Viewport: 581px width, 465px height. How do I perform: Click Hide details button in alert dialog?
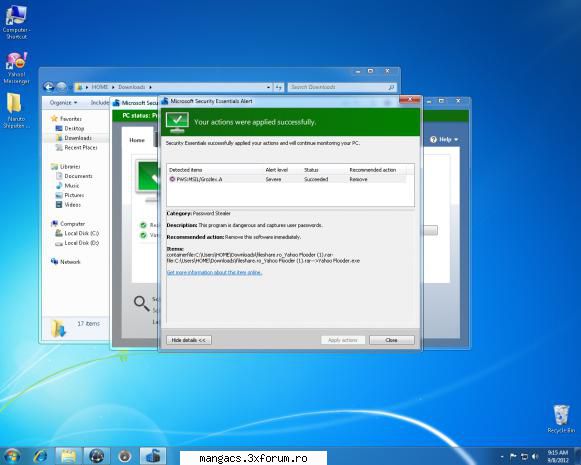point(189,340)
